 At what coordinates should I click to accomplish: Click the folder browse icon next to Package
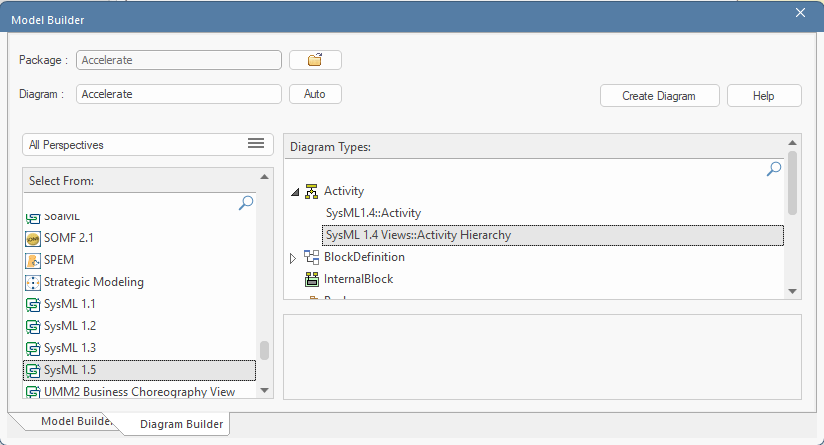[x=315, y=60]
